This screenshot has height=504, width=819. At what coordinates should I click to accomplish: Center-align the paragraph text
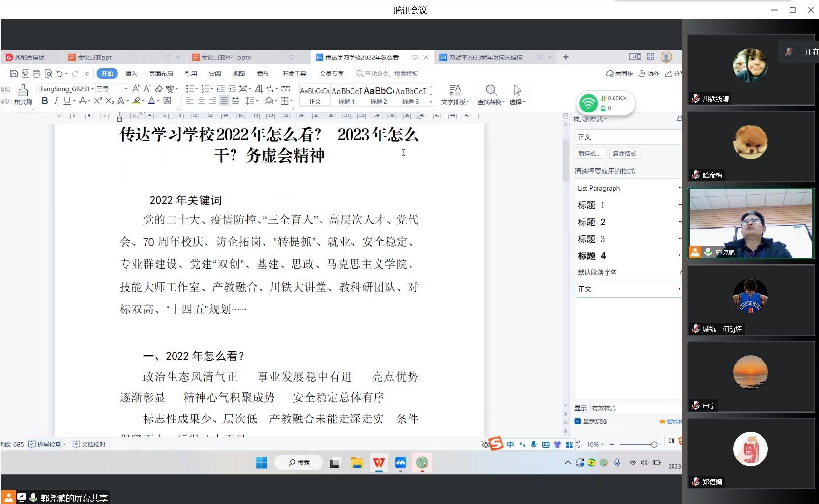(201, 101)
